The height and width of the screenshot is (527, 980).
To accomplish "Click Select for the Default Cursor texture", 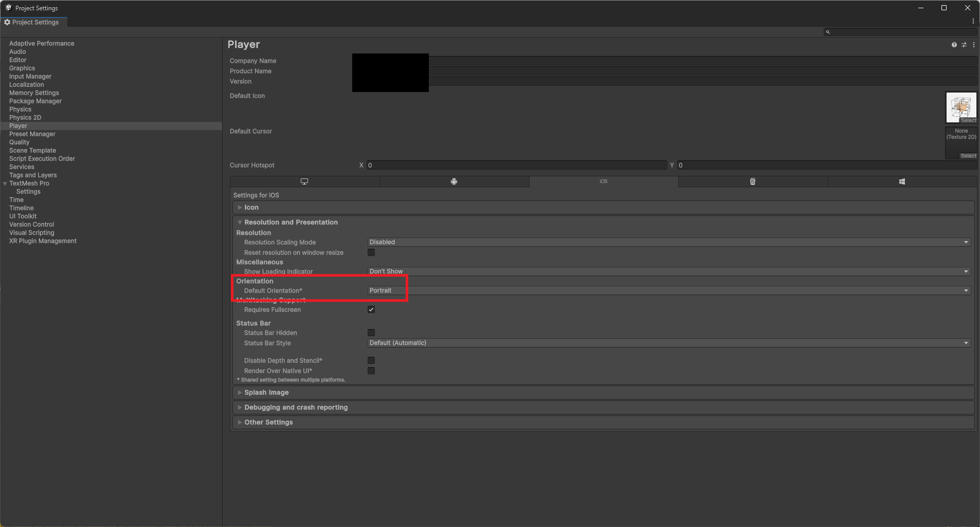I will coord(968,155).
